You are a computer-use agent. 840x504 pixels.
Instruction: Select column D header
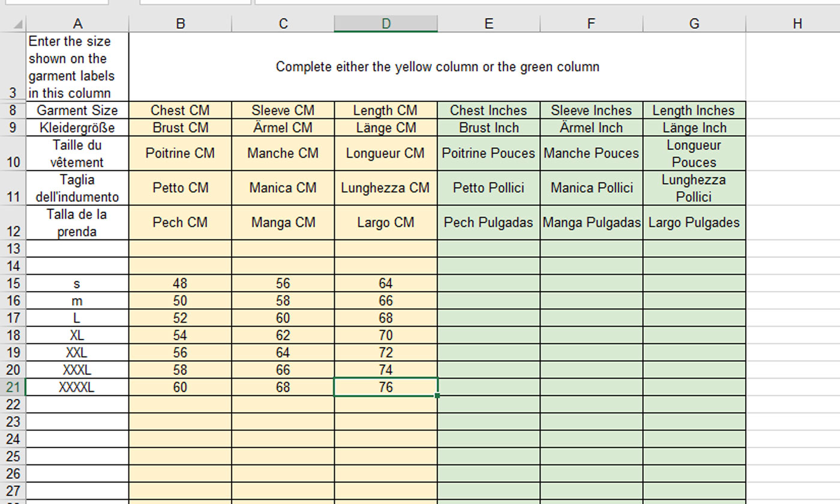point(386,23)
